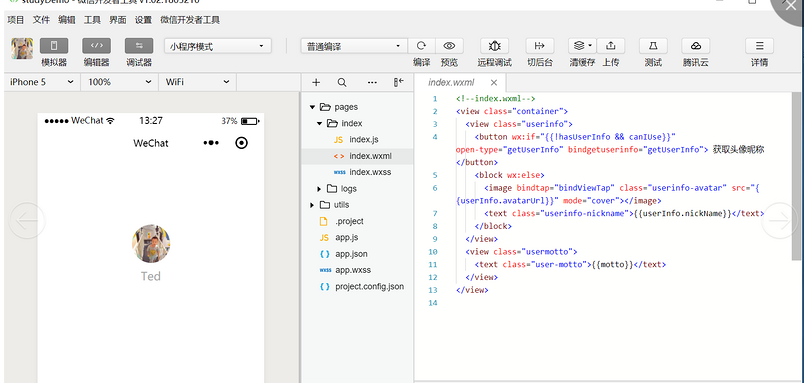804x383 pixels.
Task: Click the simulator home circle icon
Action: click(x=241, y=143)
